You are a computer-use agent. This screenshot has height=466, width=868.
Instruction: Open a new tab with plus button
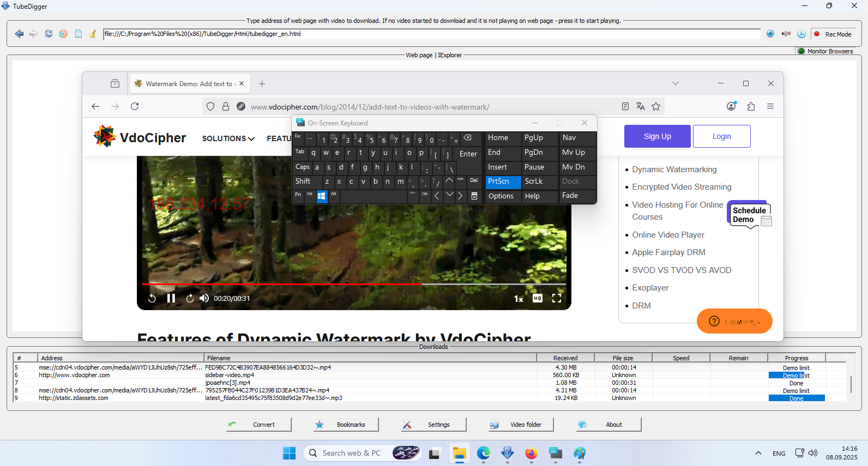click(262, 84)
